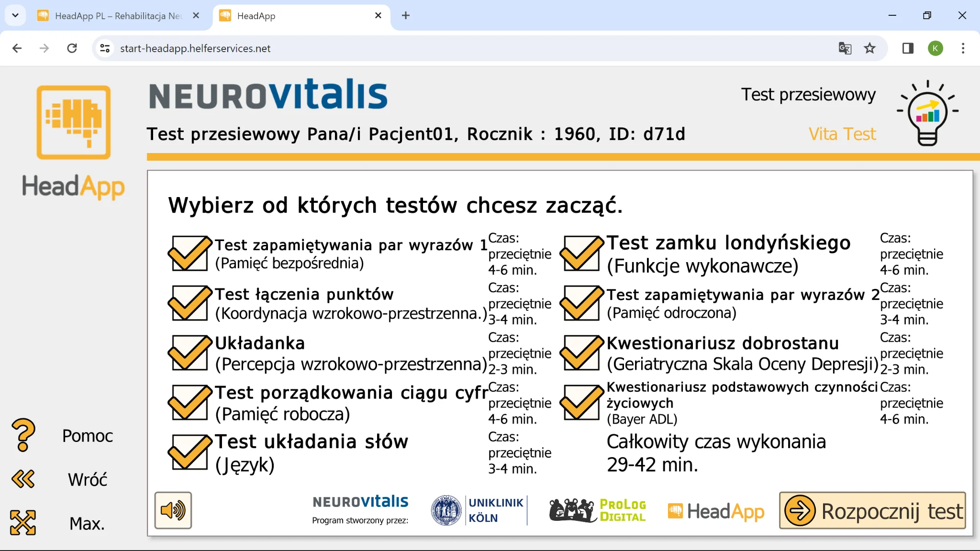This screenshot has height=551, width=980.
Task: Click the Program stworzony przez text
Action: pos(360,520)
